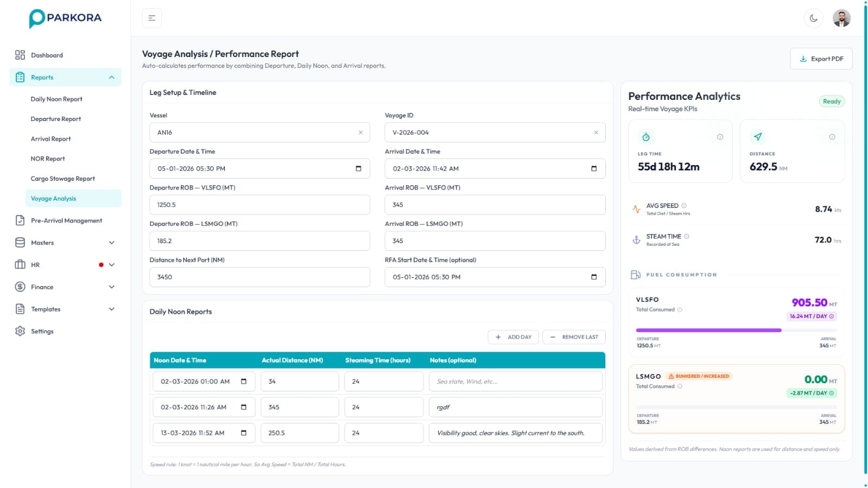Collapse the Reports menu chevron
Image resolution: width=868 pixels, height=488 pixels.
pos(112,78)
